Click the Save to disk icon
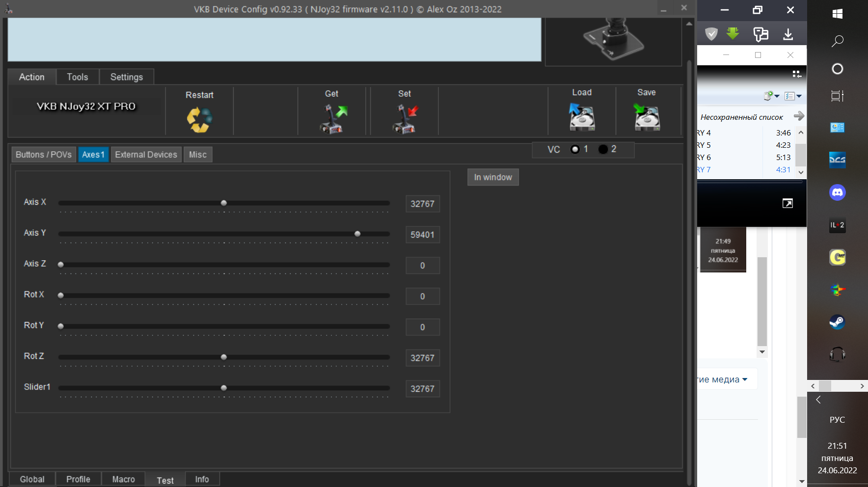Viewport: 868px width, 487px height. (x=647, y=117)
